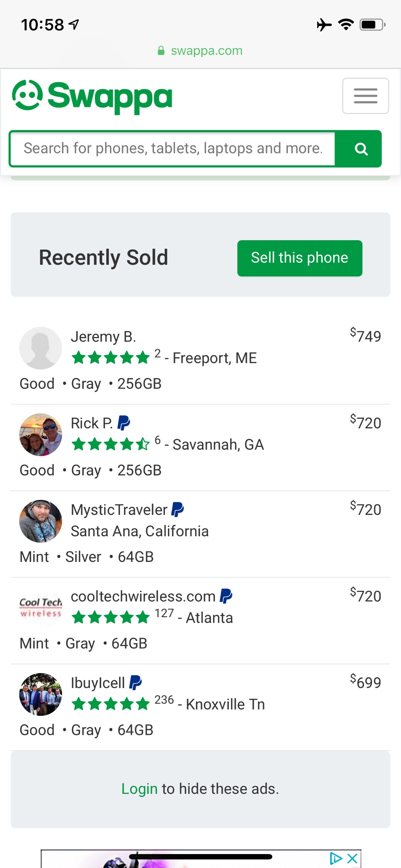
Task: Open cooltechwireless.com seller name
Action: [143, 596]
